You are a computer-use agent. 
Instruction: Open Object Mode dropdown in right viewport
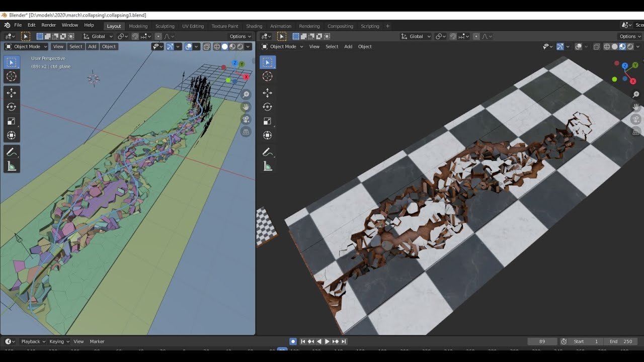[282, 46]
